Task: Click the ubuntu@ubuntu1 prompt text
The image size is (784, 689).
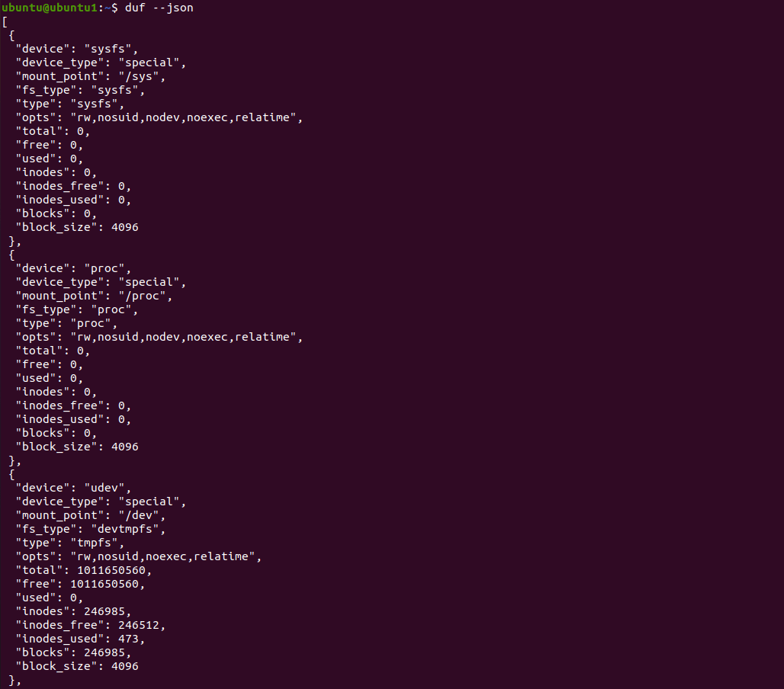Action: (49, 8)
